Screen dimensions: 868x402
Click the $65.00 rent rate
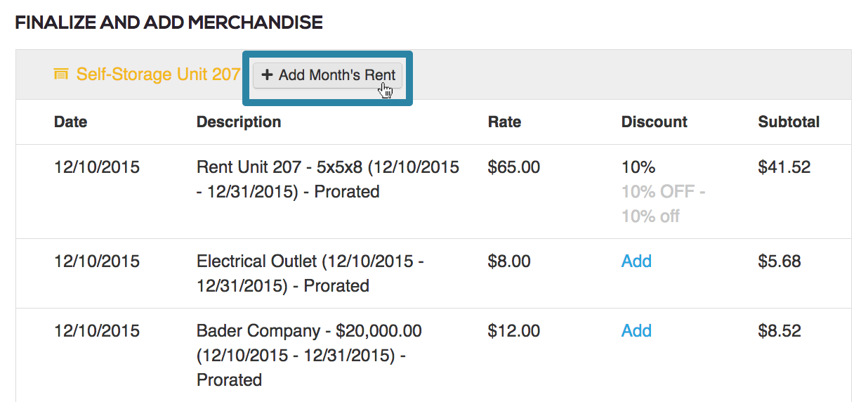(x=514, y=168)
